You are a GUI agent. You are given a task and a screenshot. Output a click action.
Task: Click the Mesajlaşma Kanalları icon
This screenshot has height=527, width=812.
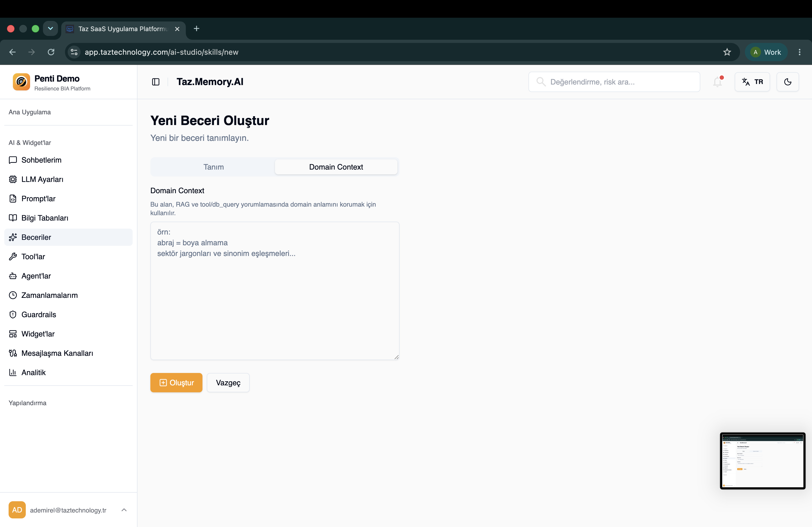pyautogui.click(x=13, y=353)
